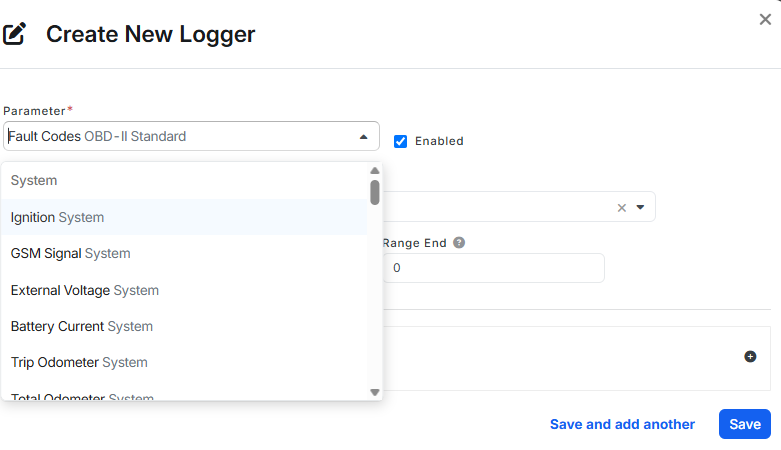
Task: Collapse the Parameter dropdown caret
Action: (x=364, y=137)
